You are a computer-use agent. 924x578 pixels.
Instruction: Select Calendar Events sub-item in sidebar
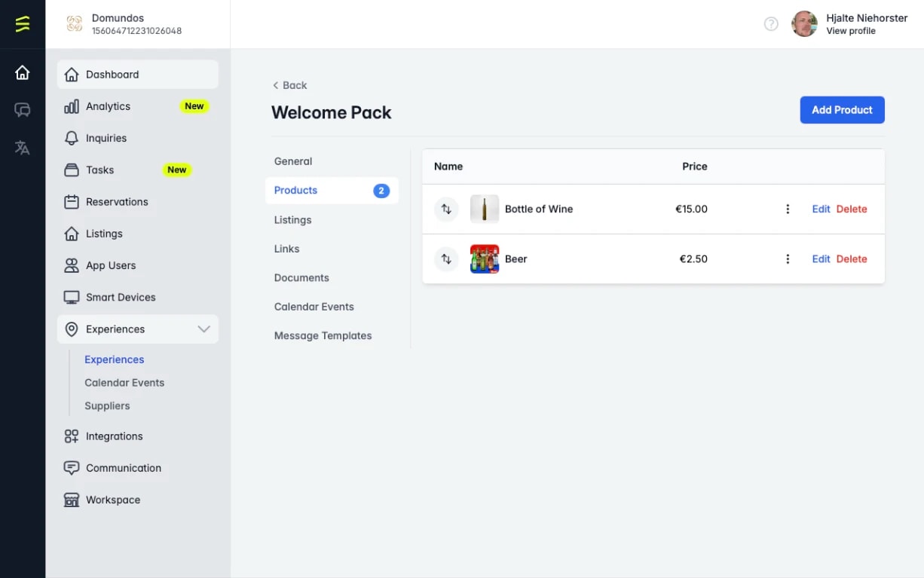click(124, 383)
